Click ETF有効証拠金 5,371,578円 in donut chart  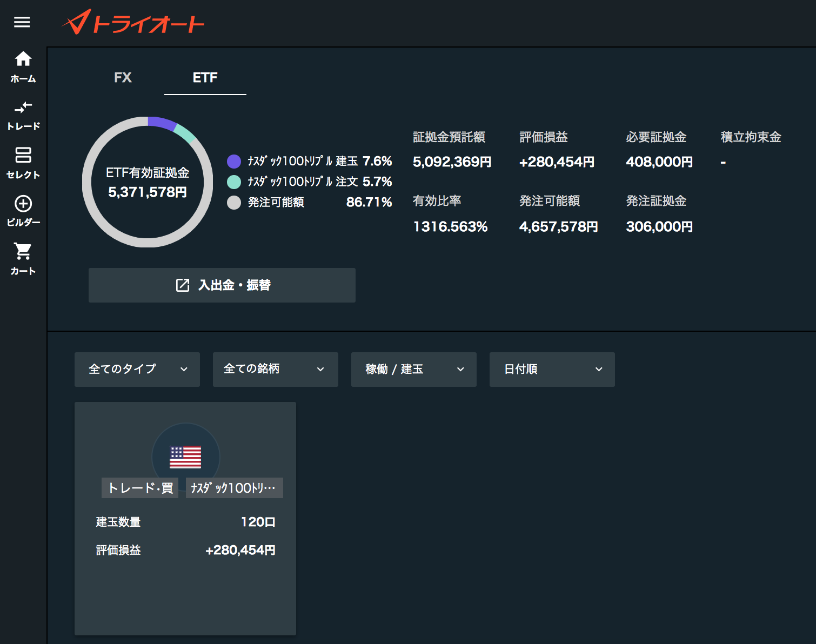pos(148,183)
